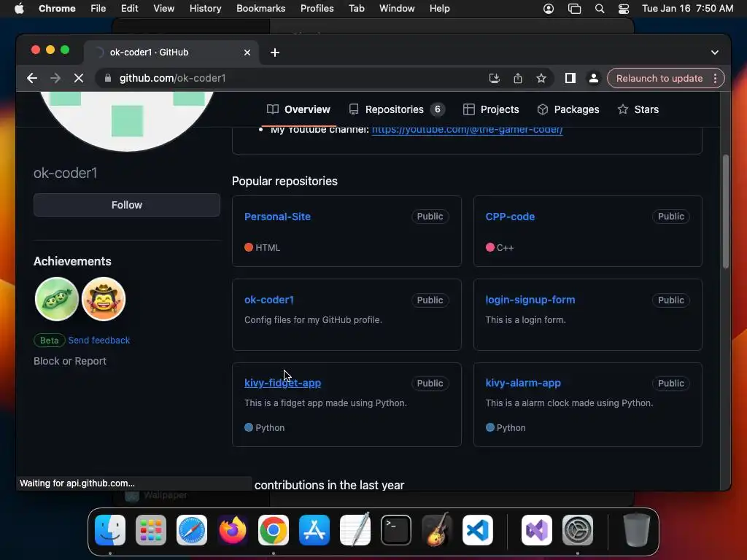Image resolution: width=747 pixels, height=560 pixels.
Task: Toggle the Chrome side panel icon
Action: (570, 78)
